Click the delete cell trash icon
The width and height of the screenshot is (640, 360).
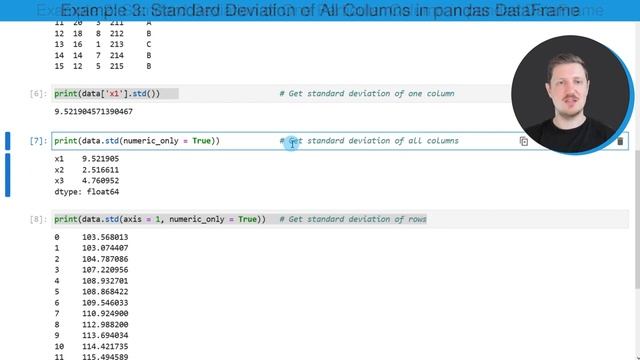click(x=620, y=141)
